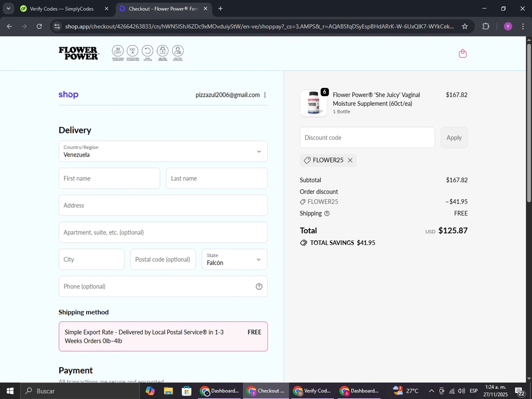Viewport: 532px width, 399px height.
Task: Focus the Last name field
Action: tap(217, 178)
